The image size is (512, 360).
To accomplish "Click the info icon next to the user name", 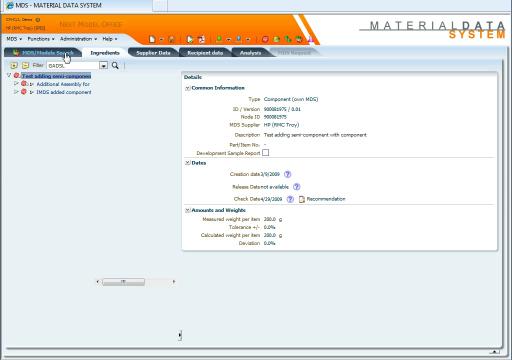I will click(x=38, y=20).
